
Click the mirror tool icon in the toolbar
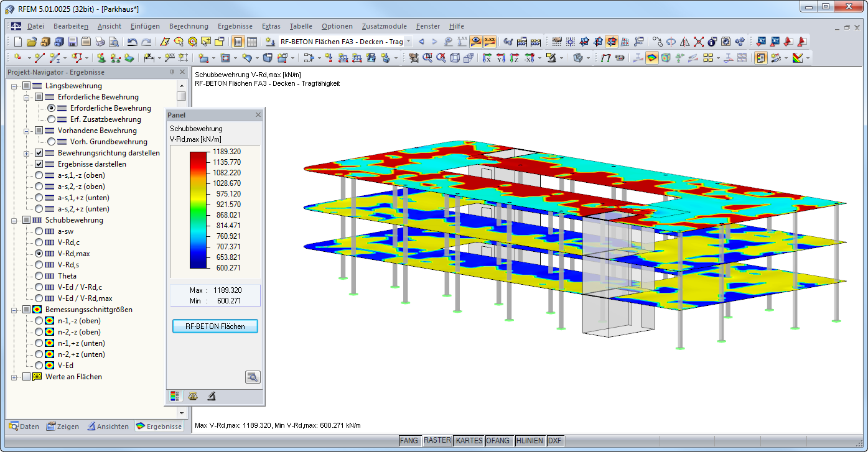pos(684,42)
